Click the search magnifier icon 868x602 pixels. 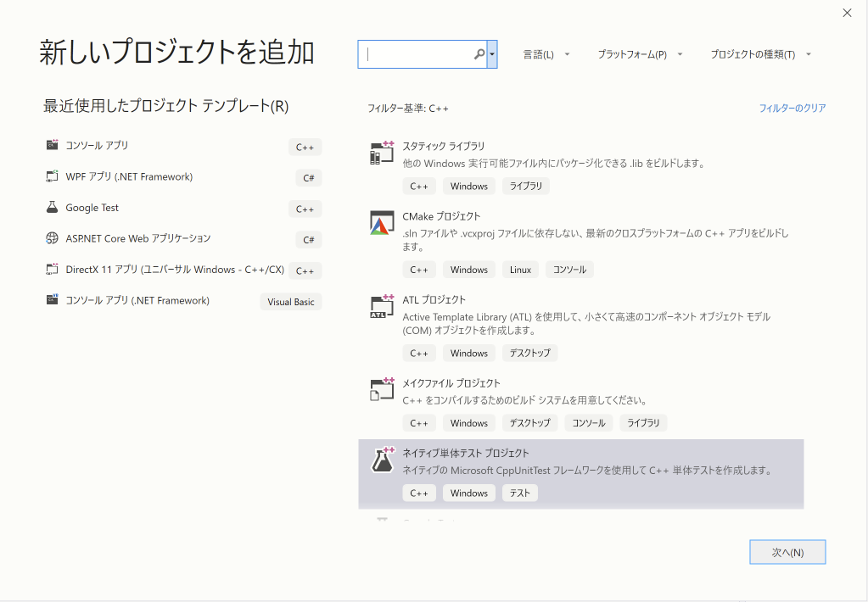point(479,54)
